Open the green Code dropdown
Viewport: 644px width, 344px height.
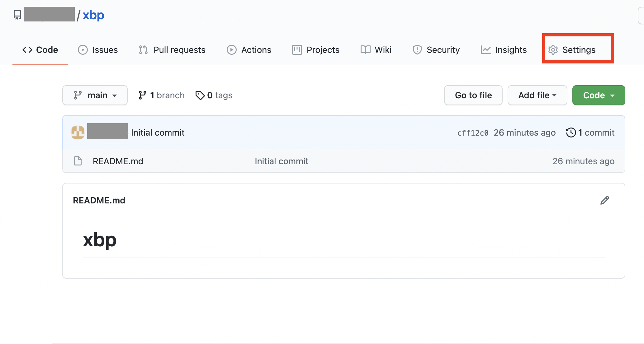pos(599,95)
